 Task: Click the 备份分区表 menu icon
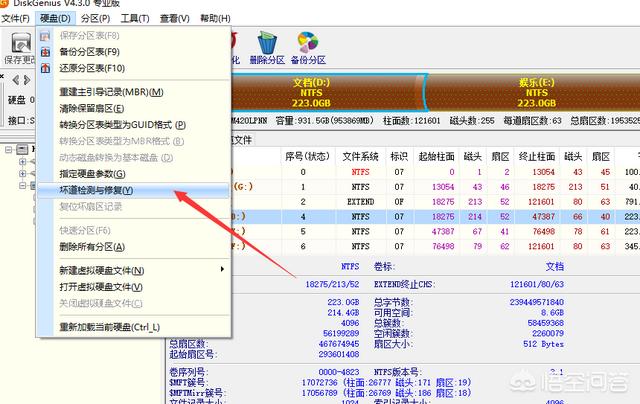pyautogui.click(x=45, y=52)
